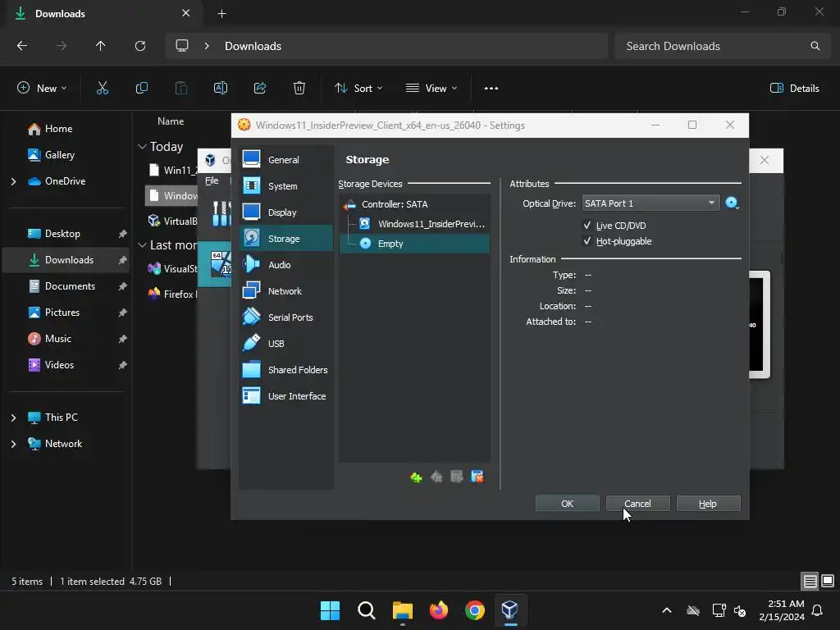Click the remove selected attachment icon
Image resolution: width=840 pixels, height=630 pixels.
pos(477,477)
